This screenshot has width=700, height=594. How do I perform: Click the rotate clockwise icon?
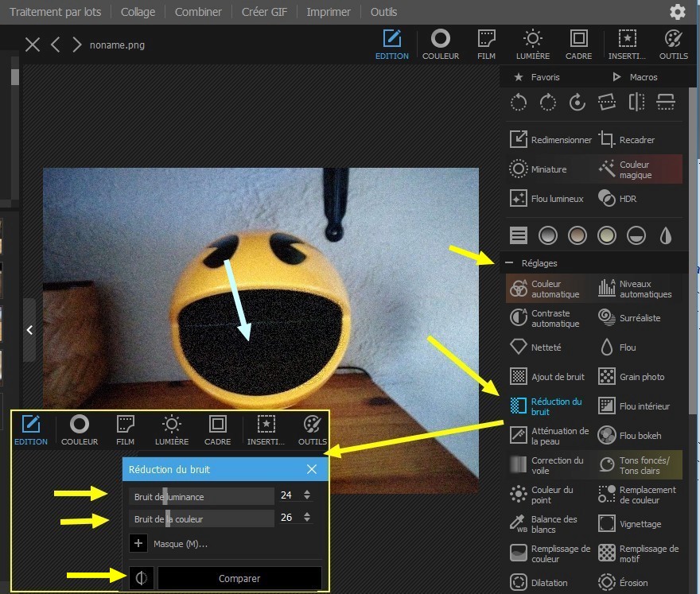pos(548,103)
